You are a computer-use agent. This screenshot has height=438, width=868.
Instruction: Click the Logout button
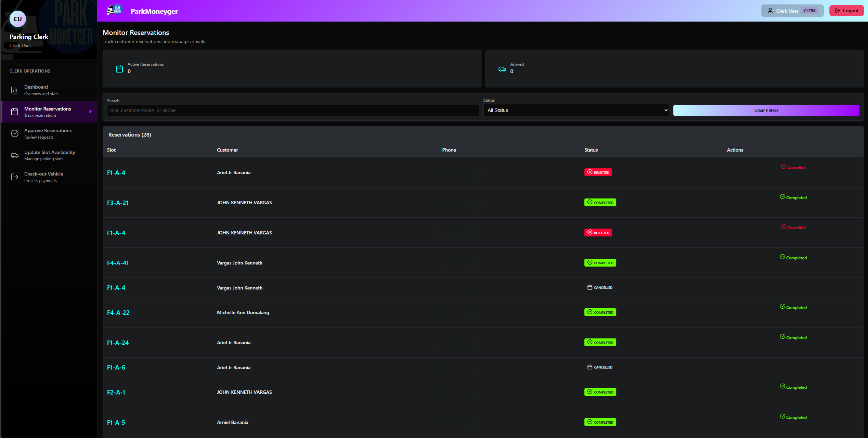pos(846,11)
